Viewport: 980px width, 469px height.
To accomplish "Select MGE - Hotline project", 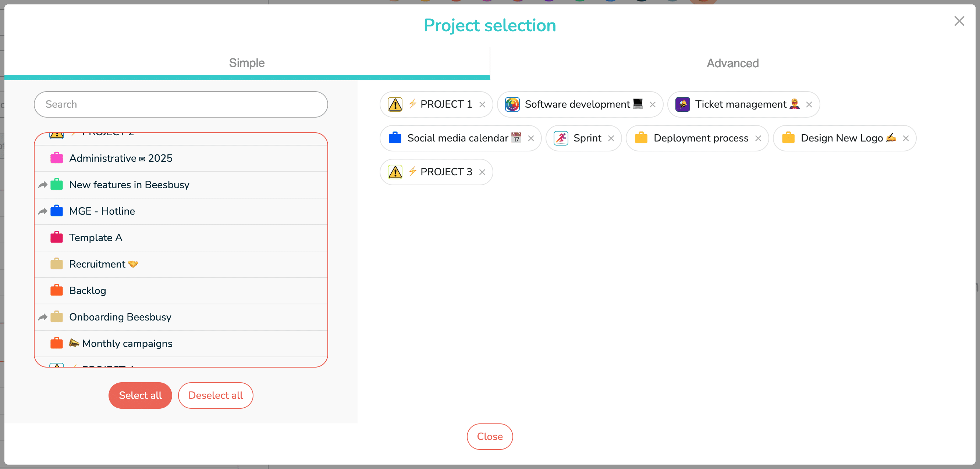I will [x=181, y=211].
